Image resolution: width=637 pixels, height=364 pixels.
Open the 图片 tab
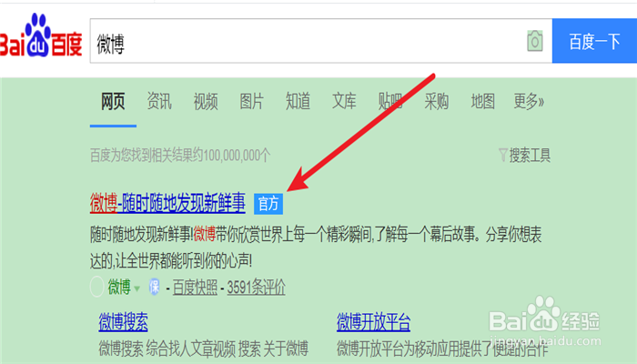tap(252, 101)
